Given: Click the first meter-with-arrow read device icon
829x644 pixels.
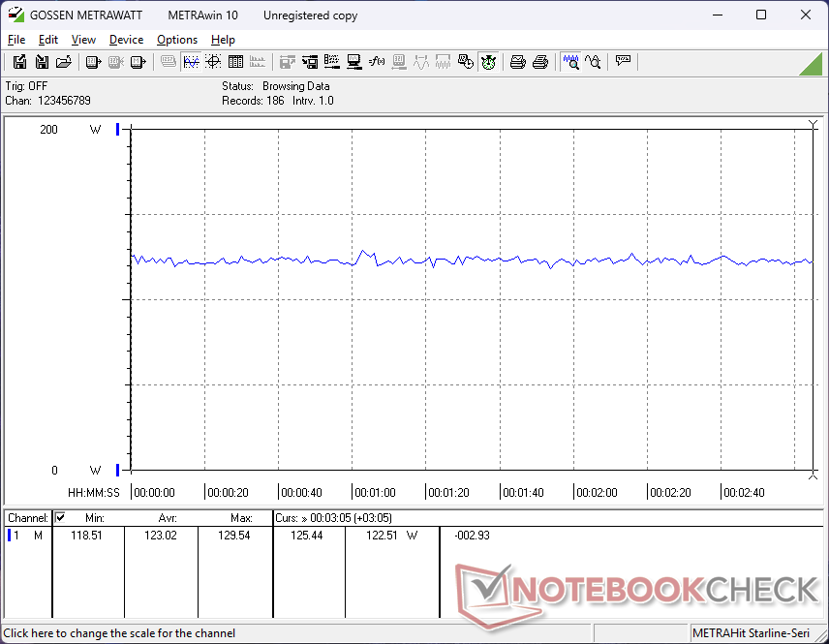Looking at the screenshot, I should coord(93,62).
